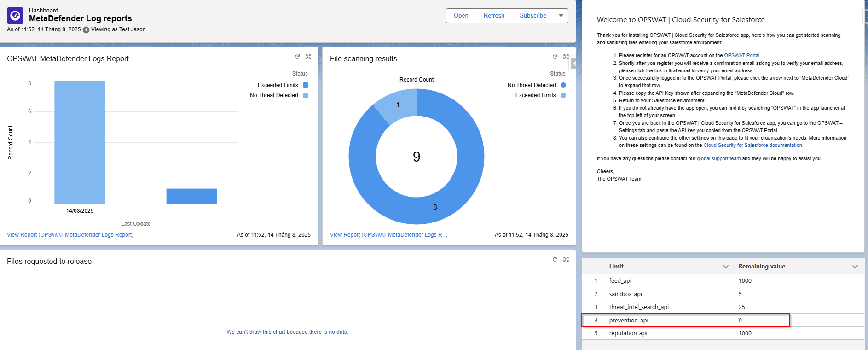The image size is (868, 350).
Task: Select the reputation_api row
Action: coord(723,333)
